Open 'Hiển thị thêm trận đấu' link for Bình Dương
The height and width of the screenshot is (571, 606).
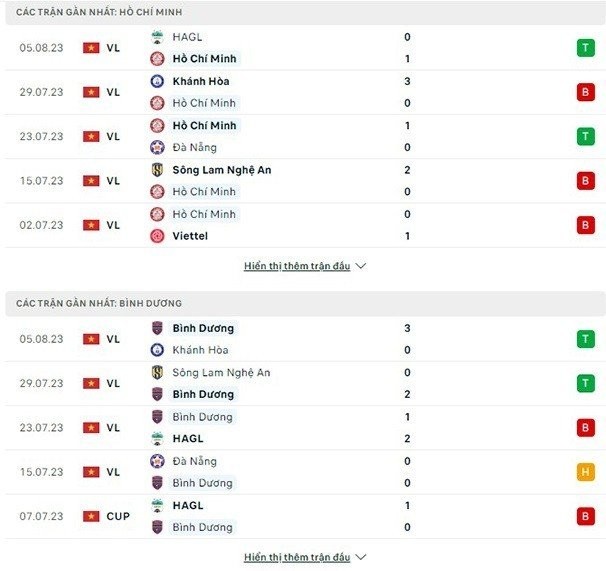tap(297, 557)
